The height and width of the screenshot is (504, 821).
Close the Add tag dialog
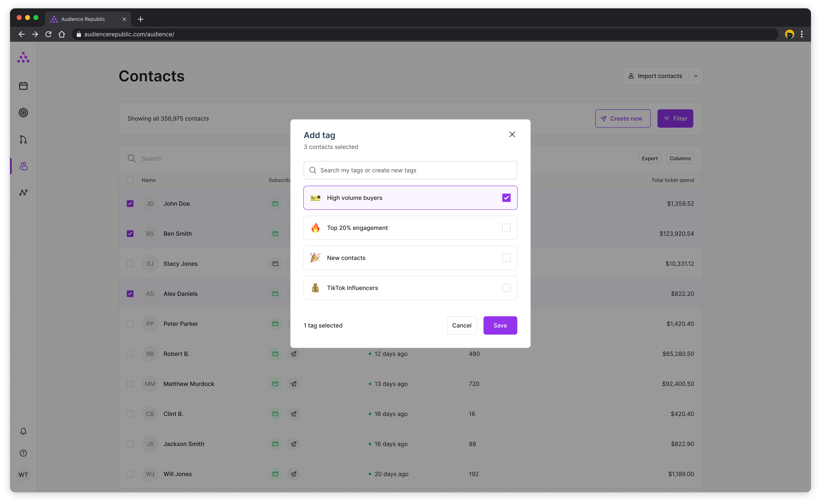point(512,134)
